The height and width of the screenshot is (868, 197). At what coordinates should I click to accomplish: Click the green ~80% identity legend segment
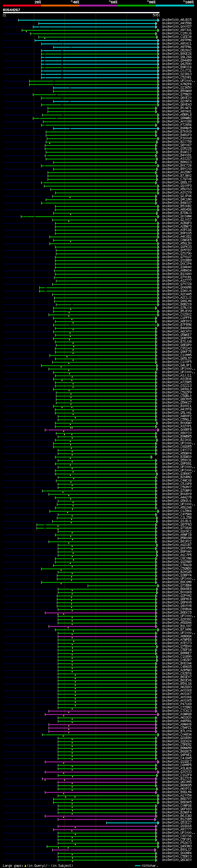137,6
